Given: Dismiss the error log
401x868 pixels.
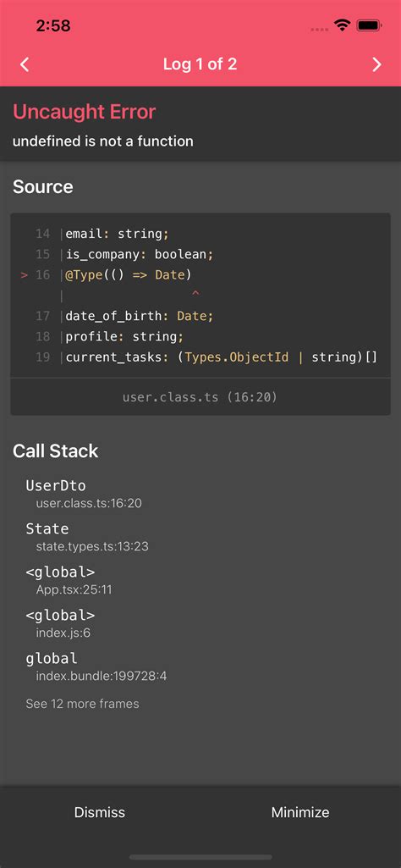Looking at the screenshot, I should 100,812.
